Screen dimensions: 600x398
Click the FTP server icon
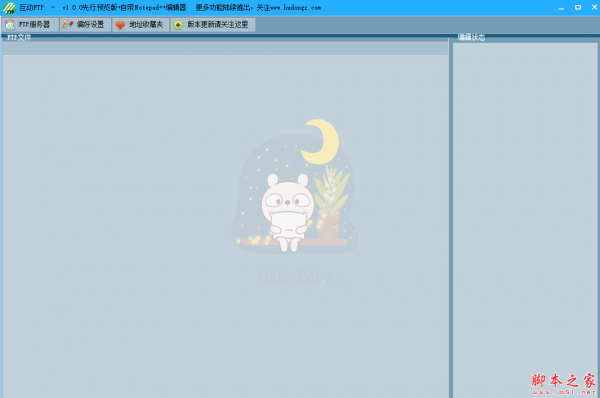(10, 25)
